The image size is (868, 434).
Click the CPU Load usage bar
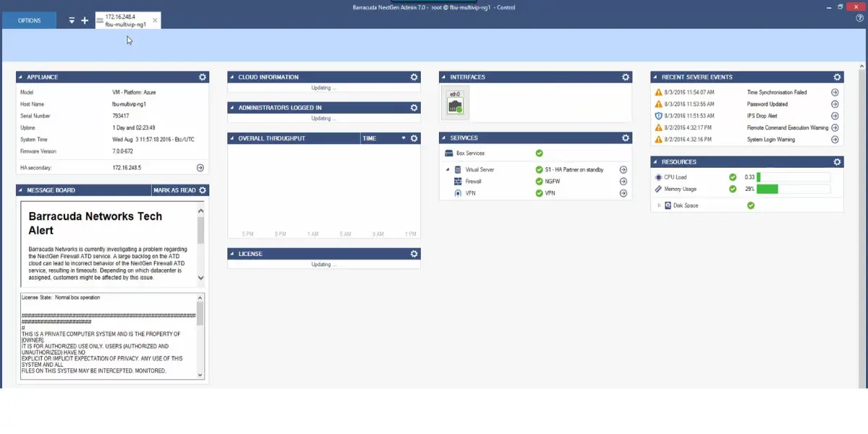793,177
